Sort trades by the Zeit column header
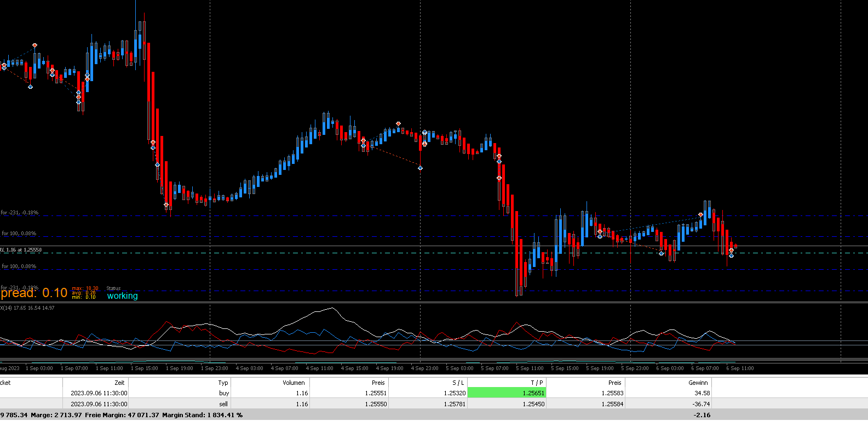 click(x=119, y=383)
